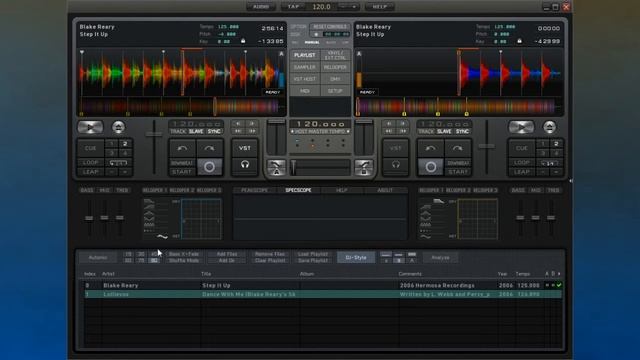Click the Add Files button

click(227, 254)
